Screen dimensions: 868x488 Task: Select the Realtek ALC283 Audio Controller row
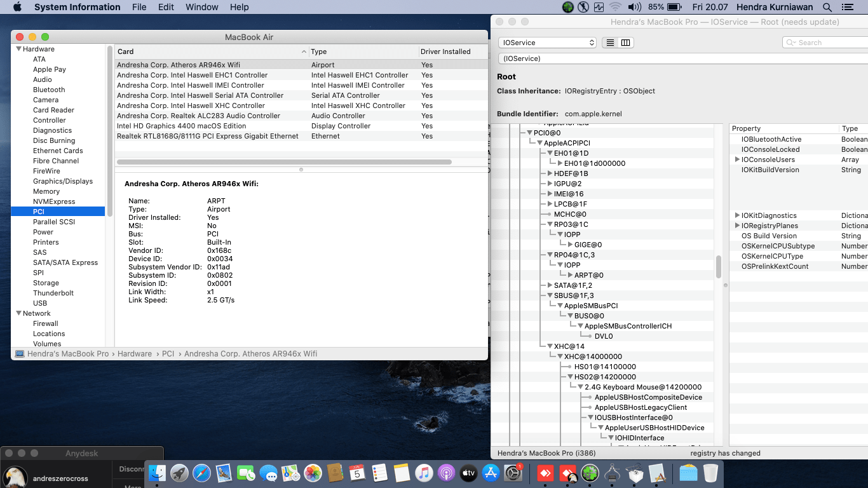pyautogui.click(x=301, y=116)
